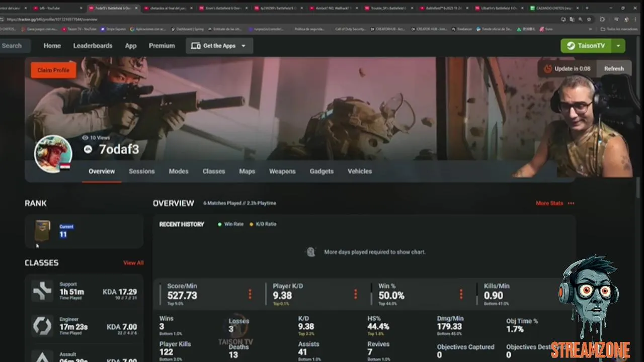Open the browser extensions puzzle icon

tap(602, 19)
